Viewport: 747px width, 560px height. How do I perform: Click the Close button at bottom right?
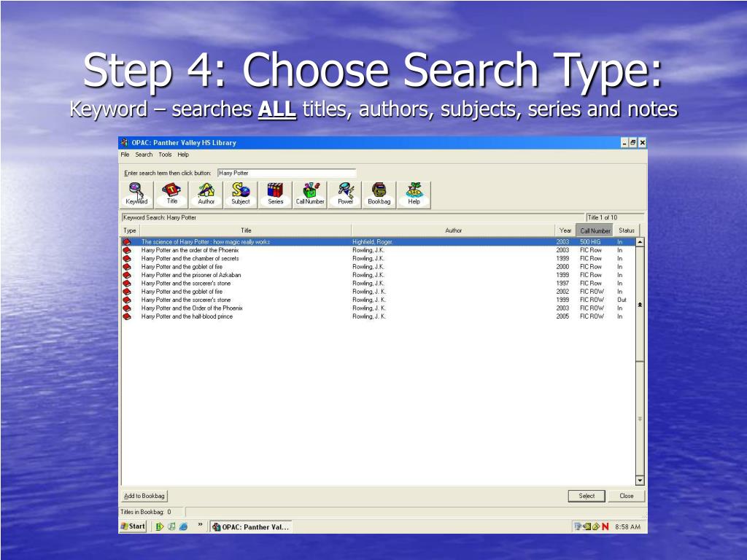pyautogui.click(x=627, y=496)
